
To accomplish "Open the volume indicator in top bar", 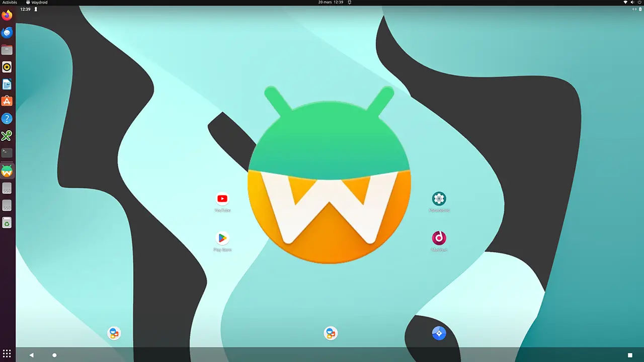I will (633, 3).
